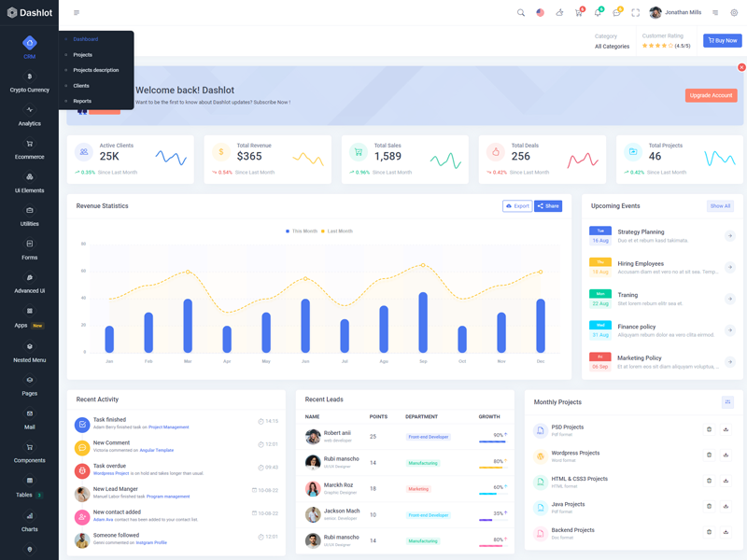
Task: Open Crypto Currency in the sidebar
Action: click(29, 83)
